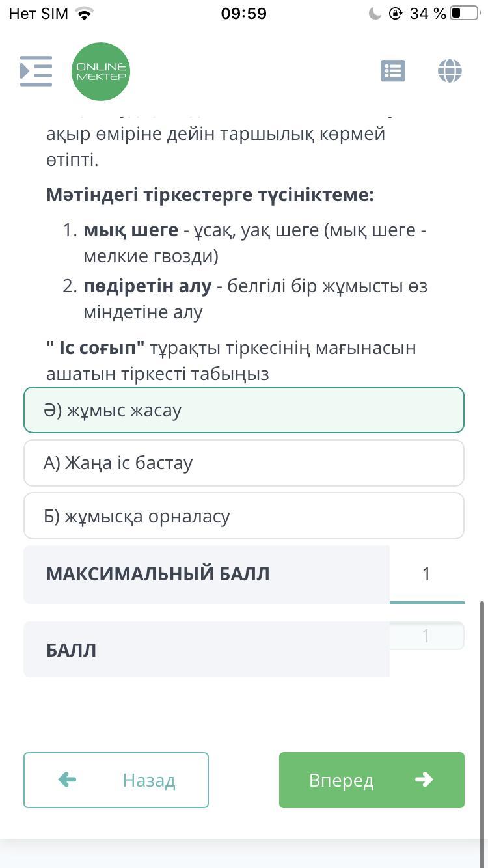Select answer "Ә) жұмыс жасау"

[x=244, y=410]
